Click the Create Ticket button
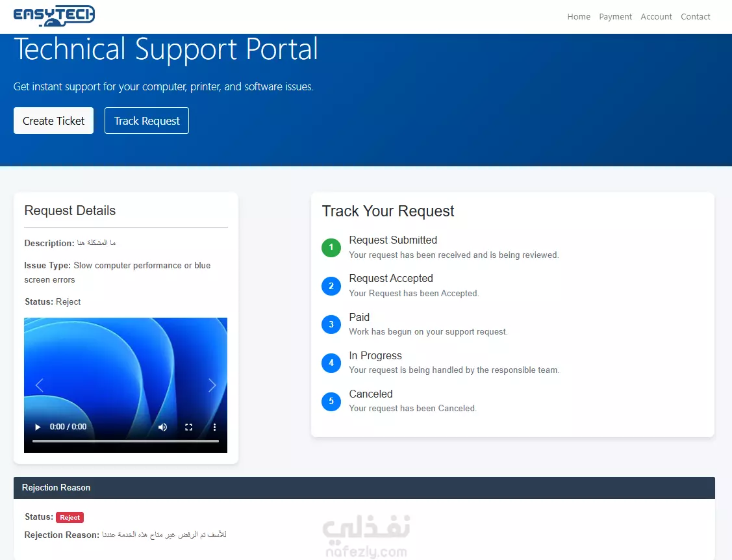This screenshot has width=732, height=560. click(x=54, y=120)
